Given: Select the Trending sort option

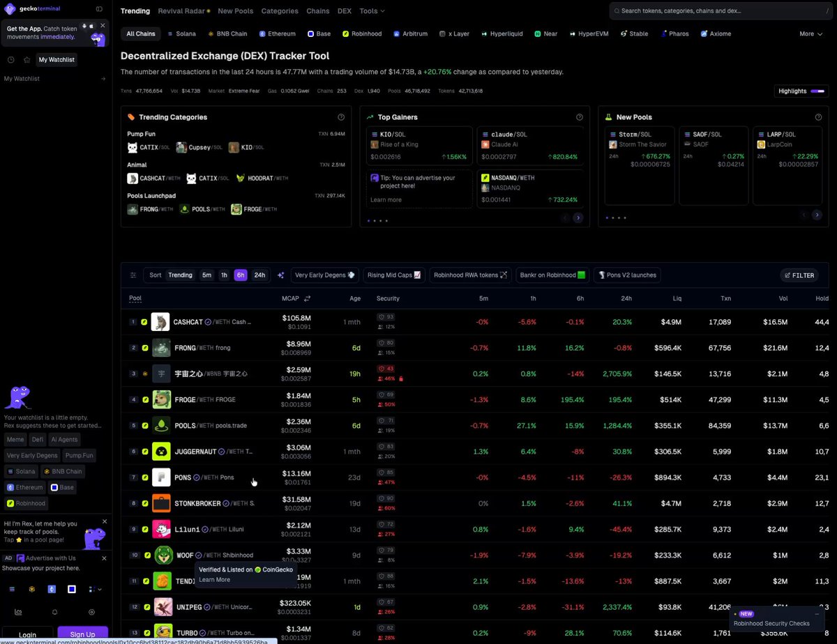Looking at the screenshot, I should click(x=180, y=275).
